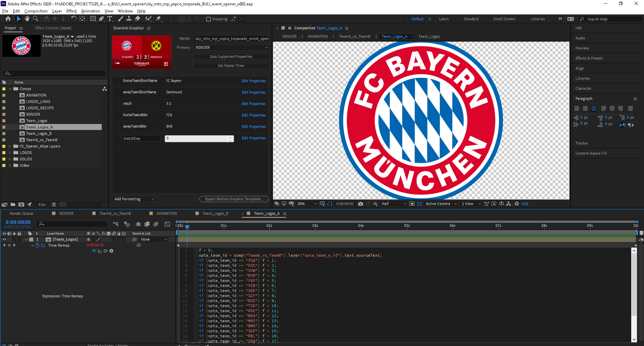
Task: Switch to the ANIMATION timeline tab
Action: click(x=167, y=213)
